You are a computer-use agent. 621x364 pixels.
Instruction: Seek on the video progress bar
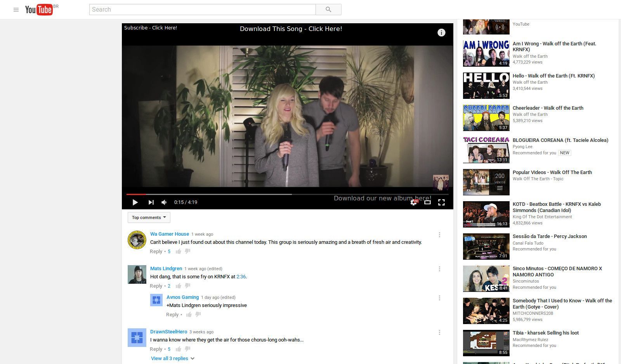tap(287, 194)
